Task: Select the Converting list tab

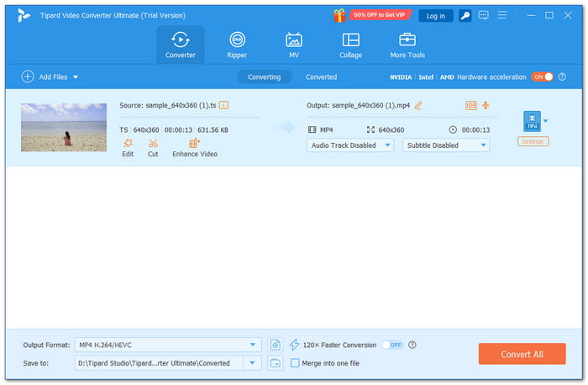Action: [264, 77]
